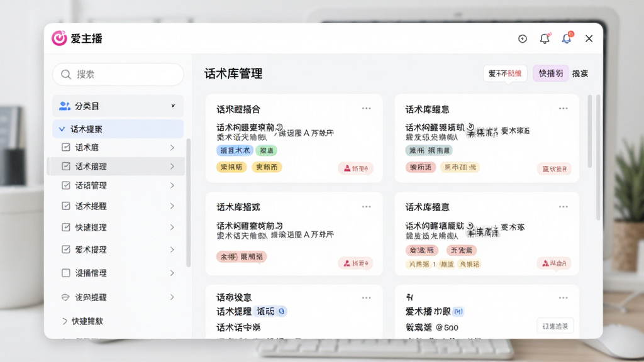
Task: Select green tag on 话术醒播合 card
Action: (267, 150)
